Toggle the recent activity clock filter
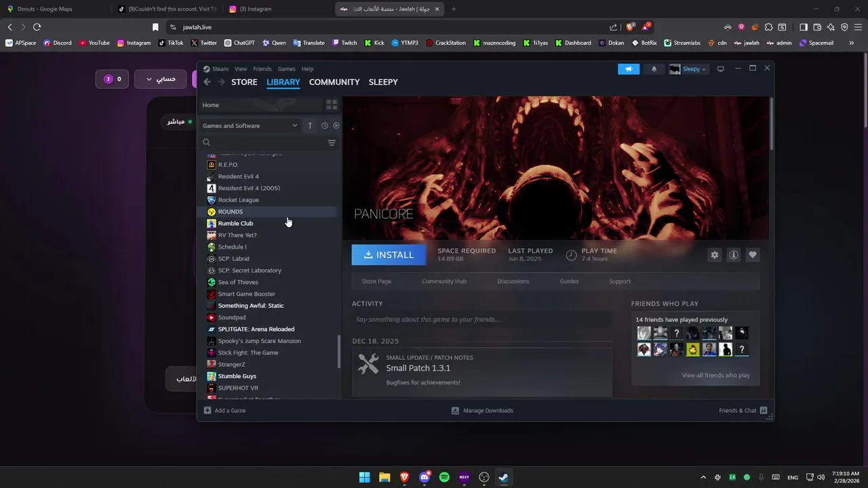 325,125
